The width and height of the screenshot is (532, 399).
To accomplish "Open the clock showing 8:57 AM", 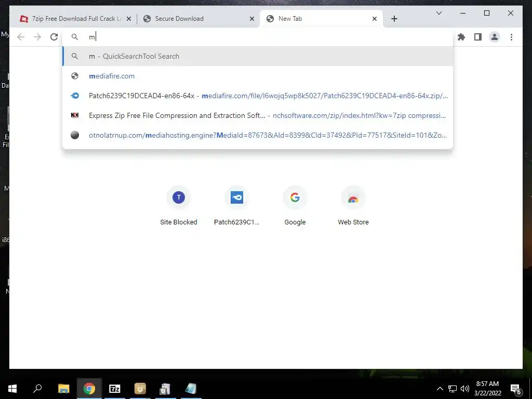I will [x=487, y=389].
